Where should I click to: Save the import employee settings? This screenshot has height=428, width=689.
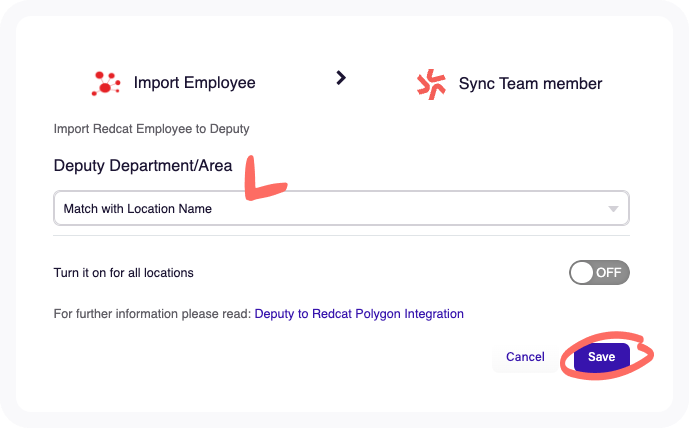tap(602, 356)
